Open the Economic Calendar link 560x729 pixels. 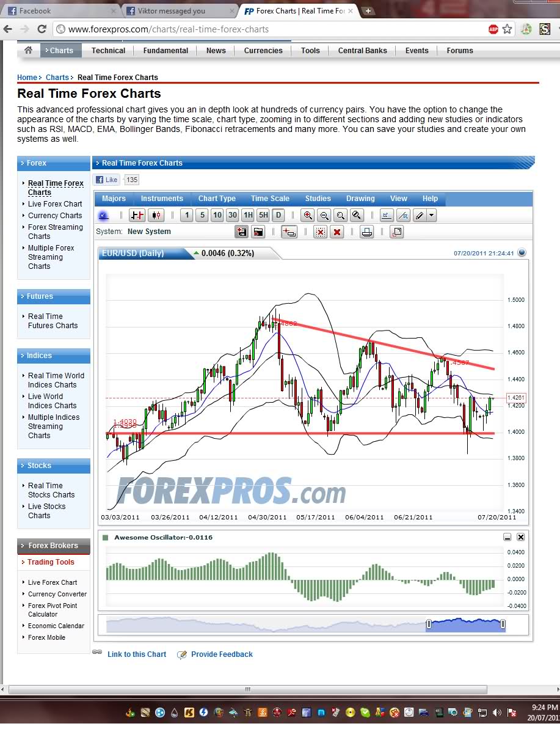56,626
